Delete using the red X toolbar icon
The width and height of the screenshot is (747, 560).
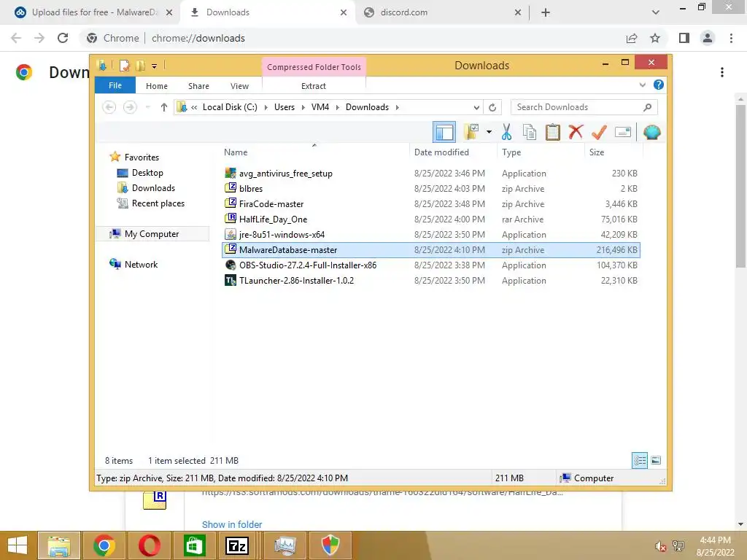tap(576, 132)
